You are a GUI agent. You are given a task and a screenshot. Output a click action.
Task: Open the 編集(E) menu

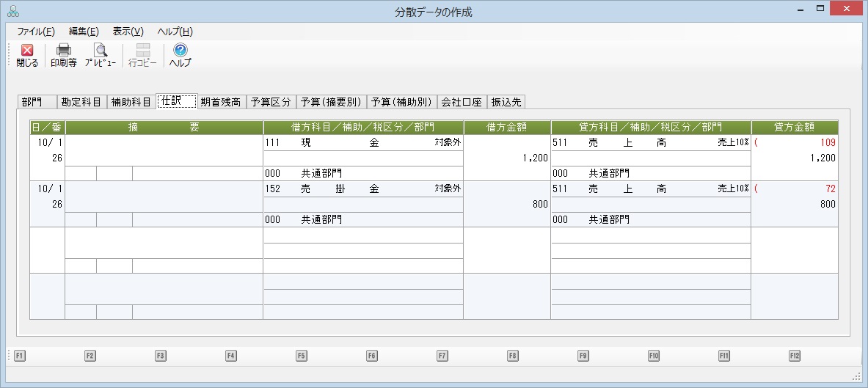[84, 32]
